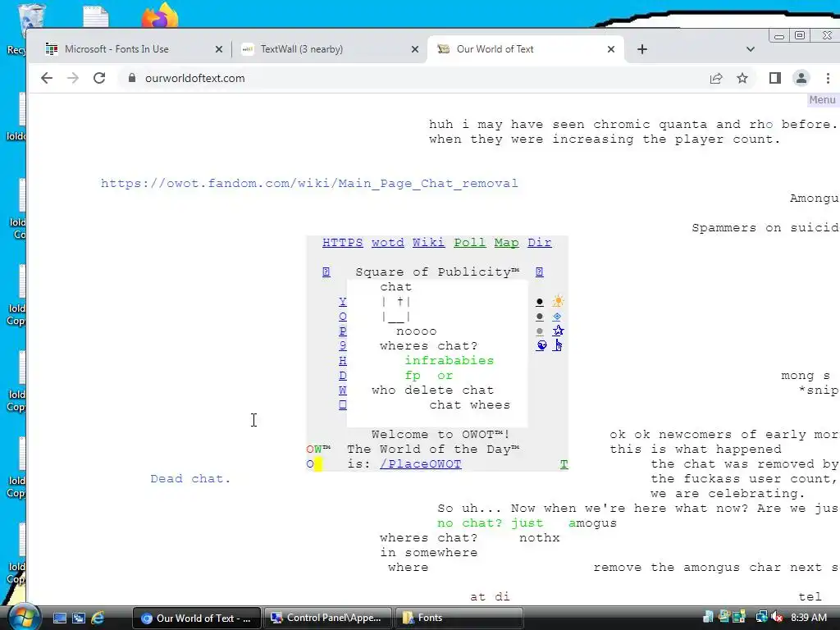
Task: Click the muted volume tray icon
Action: 776,618
